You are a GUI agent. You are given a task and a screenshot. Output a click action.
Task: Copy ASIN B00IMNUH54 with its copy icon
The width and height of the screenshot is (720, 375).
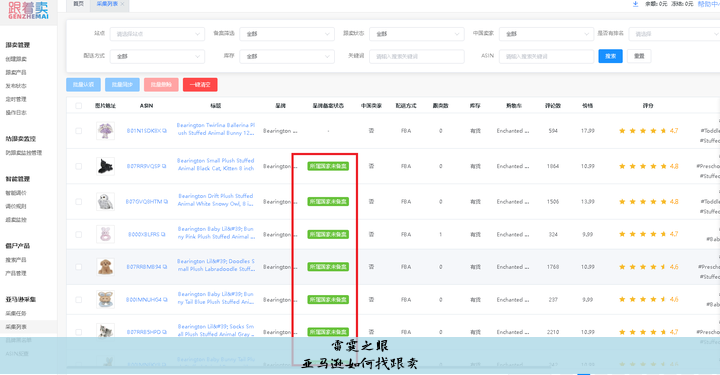[x=165, y=300]
